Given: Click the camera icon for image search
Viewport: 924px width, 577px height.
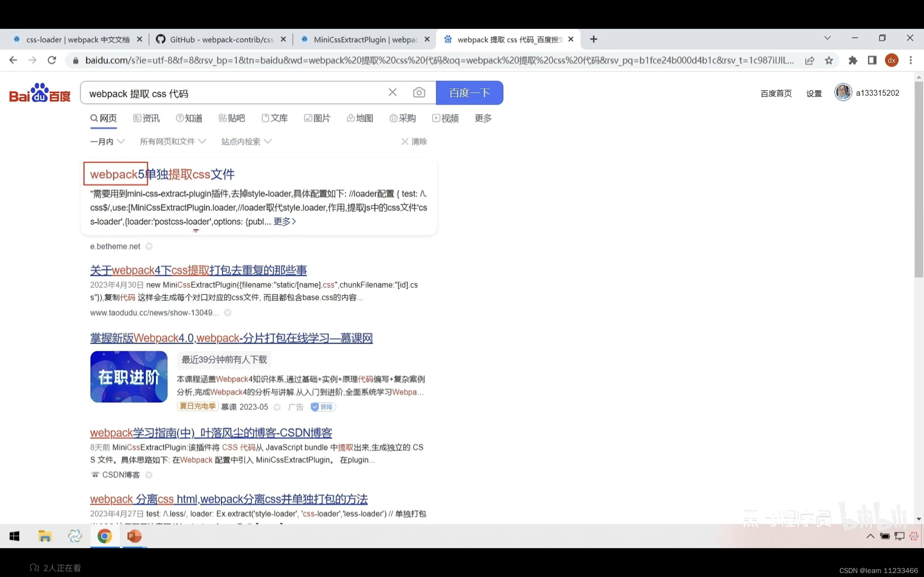Looking at the screenshot, I should coord(419,92).
